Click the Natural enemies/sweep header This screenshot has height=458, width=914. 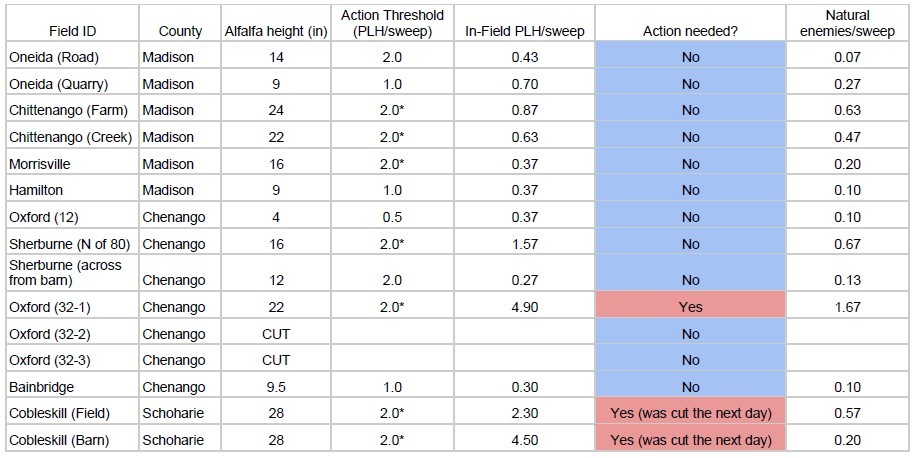click(x=847, y=23)
